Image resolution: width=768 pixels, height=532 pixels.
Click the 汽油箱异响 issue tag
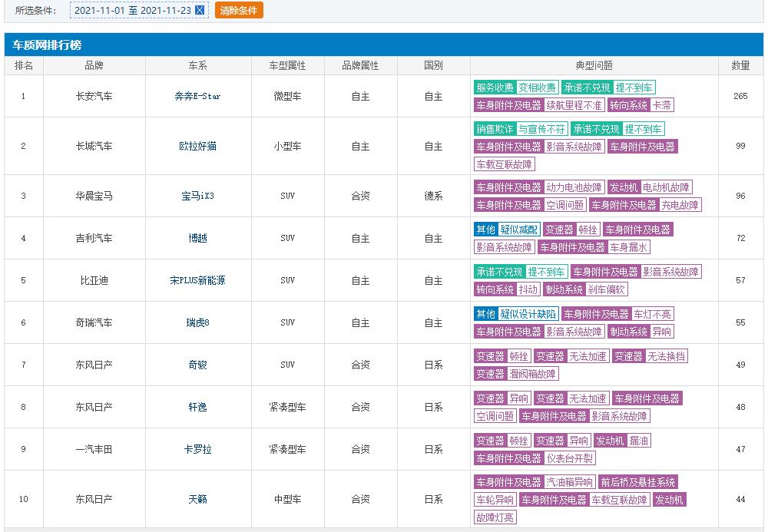pyautogui.click(x=569, y=483)
